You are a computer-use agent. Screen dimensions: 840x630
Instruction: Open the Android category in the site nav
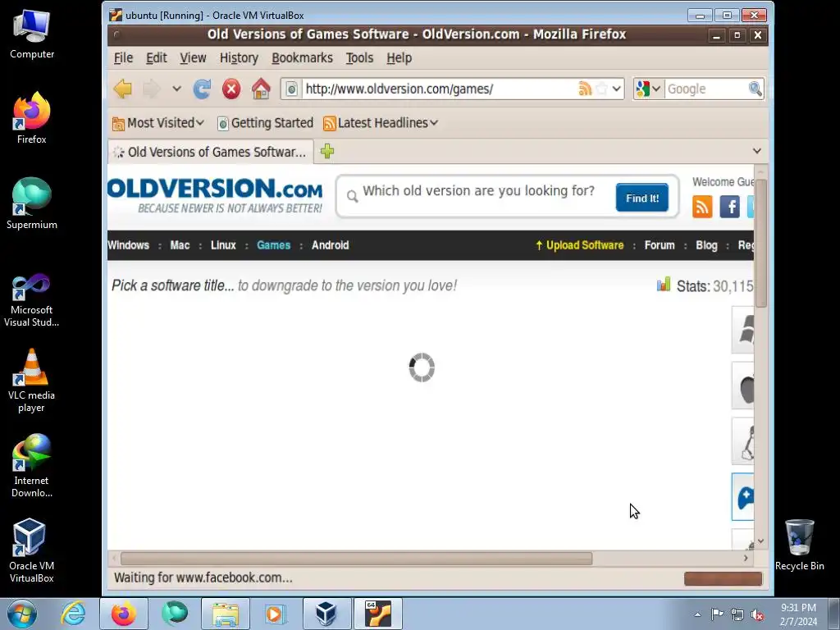pos(330,245)
